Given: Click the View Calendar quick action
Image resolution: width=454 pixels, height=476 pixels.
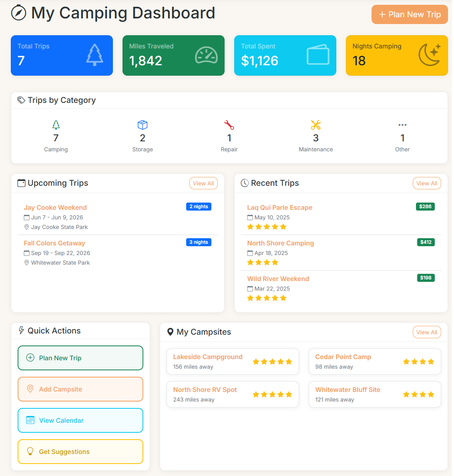Looking at the screenshot, I should 80,420.
